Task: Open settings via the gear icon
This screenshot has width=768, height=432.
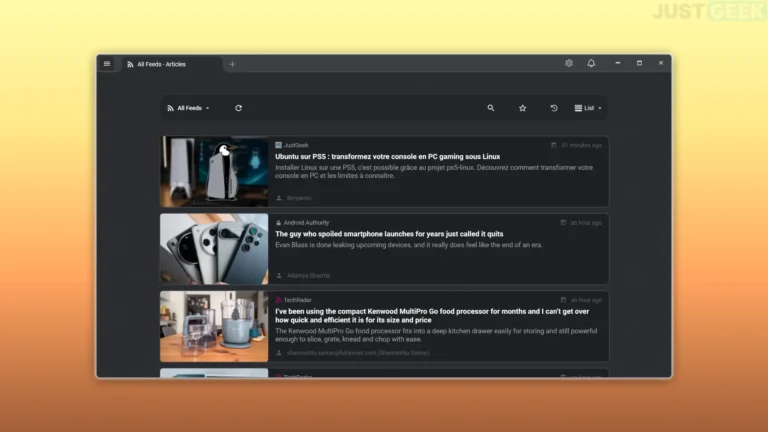Action: pyautogui.click(x=569, y=63)
